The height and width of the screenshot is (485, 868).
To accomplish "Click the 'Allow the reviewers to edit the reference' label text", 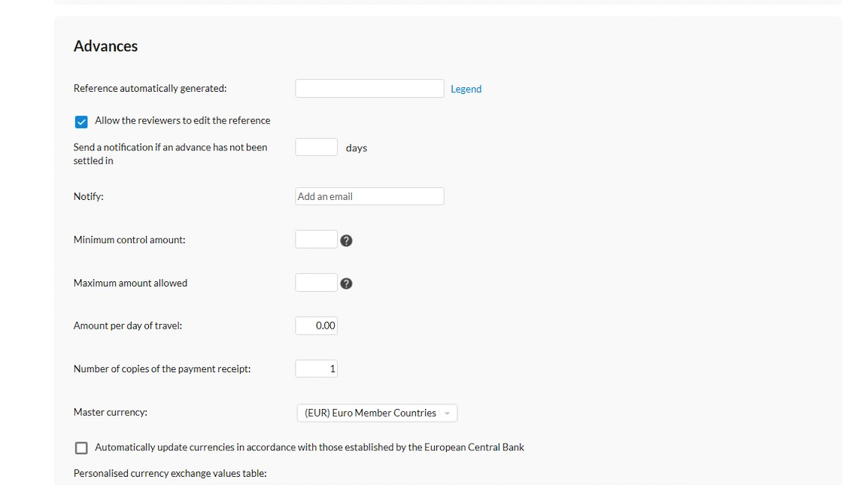I will pos(182,120).
